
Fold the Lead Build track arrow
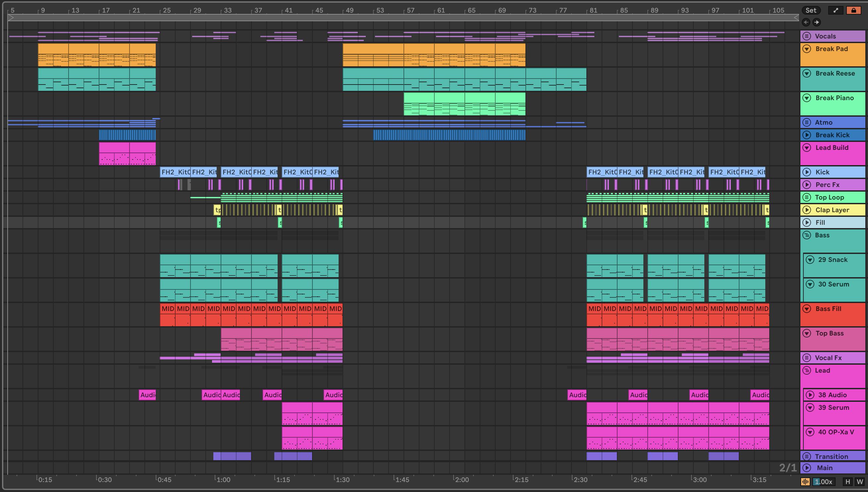click(807, 147)
